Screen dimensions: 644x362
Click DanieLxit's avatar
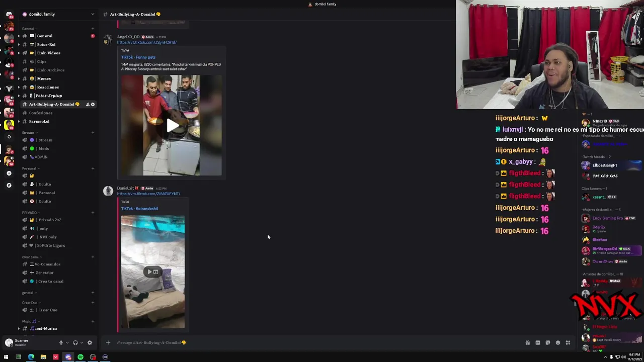108,191
